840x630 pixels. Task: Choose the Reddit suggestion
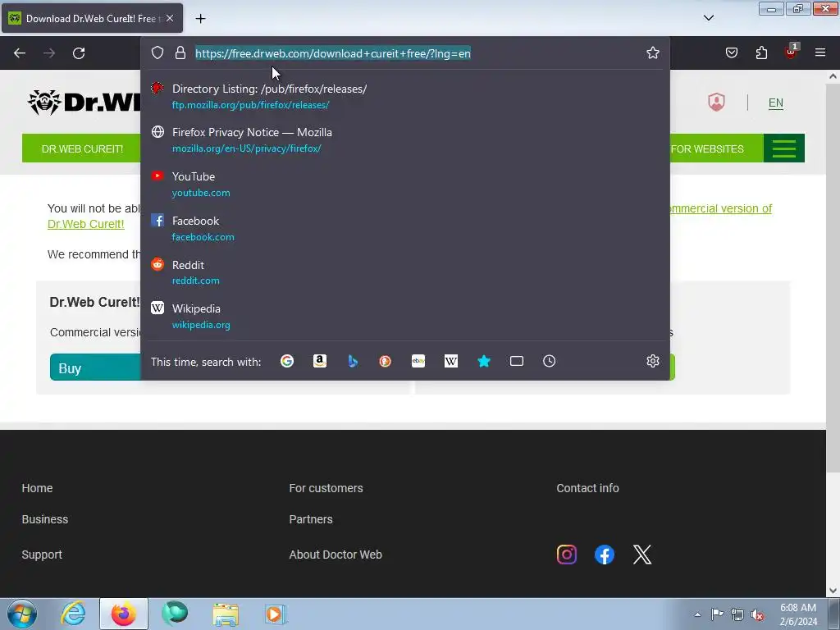point(405,272)
